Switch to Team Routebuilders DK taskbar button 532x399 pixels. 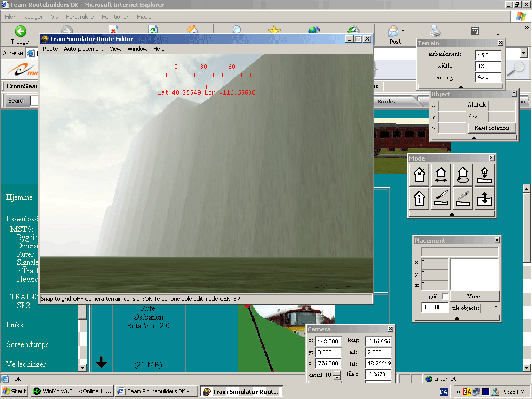coord(157,391)
